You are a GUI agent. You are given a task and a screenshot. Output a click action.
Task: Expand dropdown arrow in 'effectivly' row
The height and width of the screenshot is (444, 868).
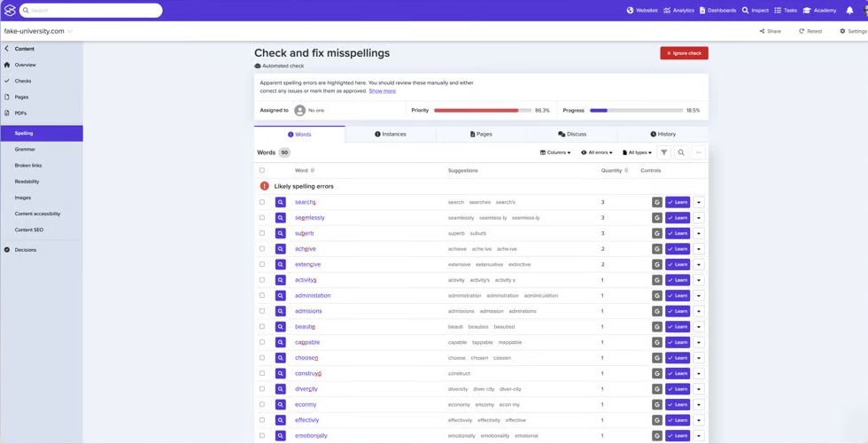click(x=699, y=420)
